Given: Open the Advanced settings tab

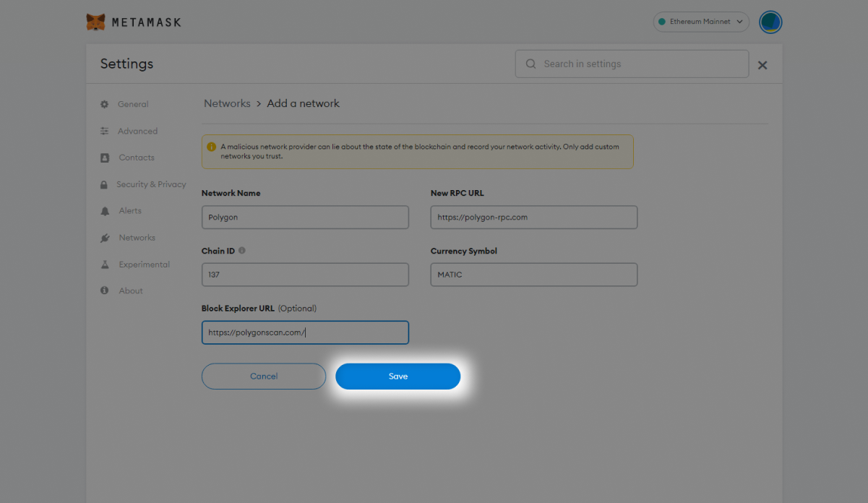Looking at the screenshot, I should tap(137, 131).
